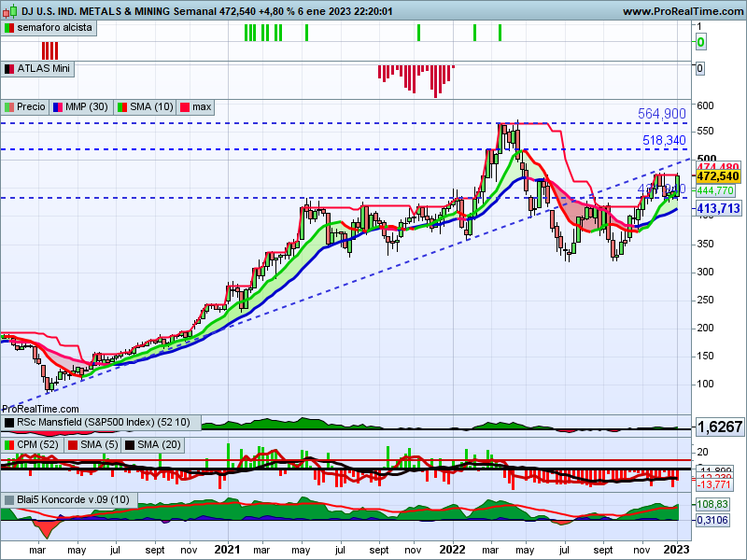The height and width of the screenshot is (560, 747).
Task: Click the 100 level on price axis
Action: [705, 385]
